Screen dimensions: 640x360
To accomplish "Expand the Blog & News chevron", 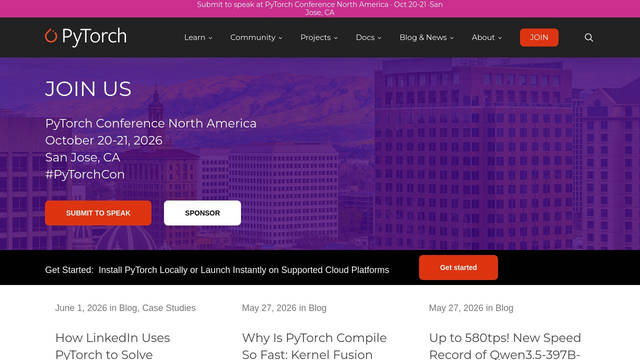I will [x=452, y=38].
